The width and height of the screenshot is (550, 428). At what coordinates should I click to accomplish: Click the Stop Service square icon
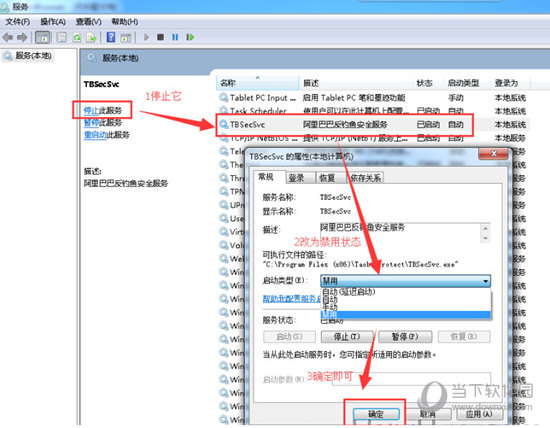point(160,37)
